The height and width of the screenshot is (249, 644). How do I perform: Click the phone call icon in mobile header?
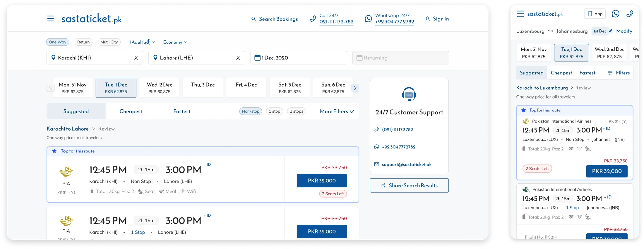[630, 14]
